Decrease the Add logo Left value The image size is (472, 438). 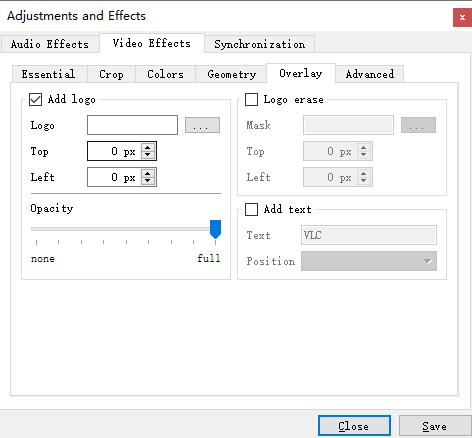click(x=147, y=181)
